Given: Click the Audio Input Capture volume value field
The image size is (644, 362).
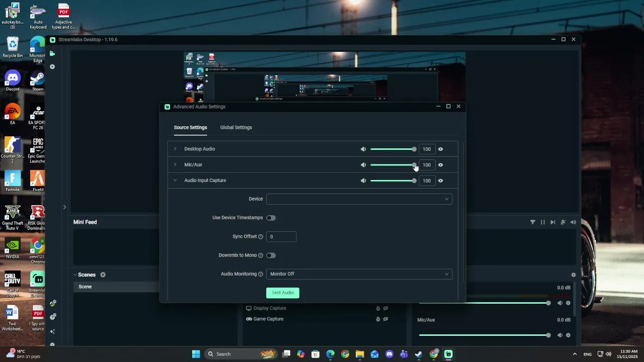Looking at the screenshot, I should (x=427, y=180).
